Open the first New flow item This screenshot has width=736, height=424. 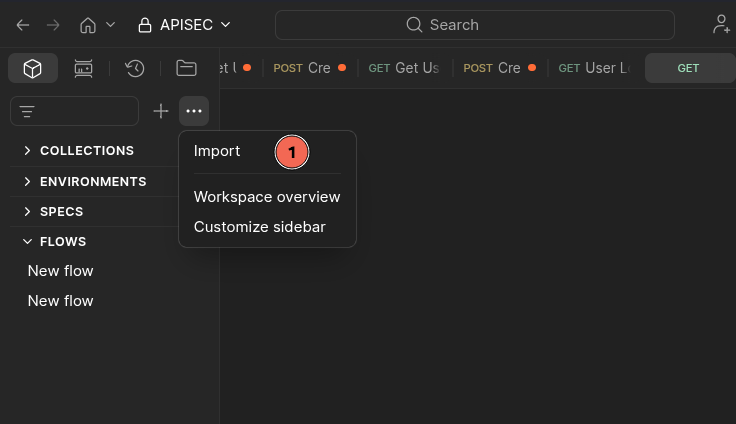click(x=61, y=271)
